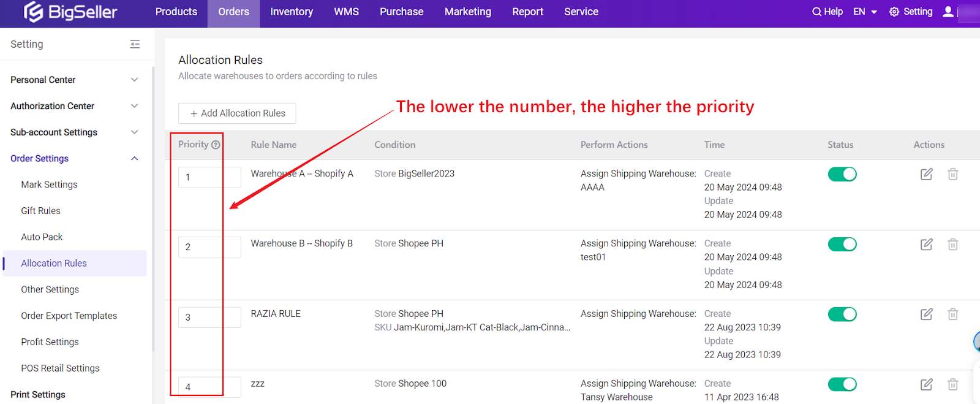Click the Setting gear icon

point(894,12)
